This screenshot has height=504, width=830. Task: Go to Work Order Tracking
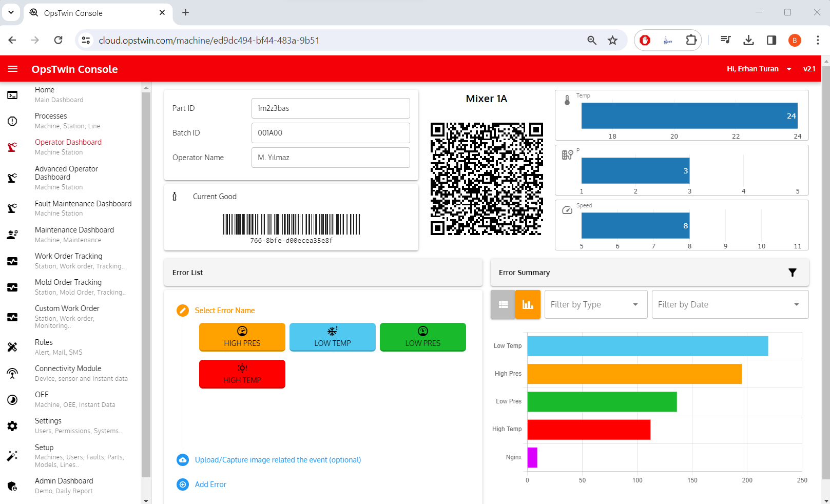(x=68, y=256)
